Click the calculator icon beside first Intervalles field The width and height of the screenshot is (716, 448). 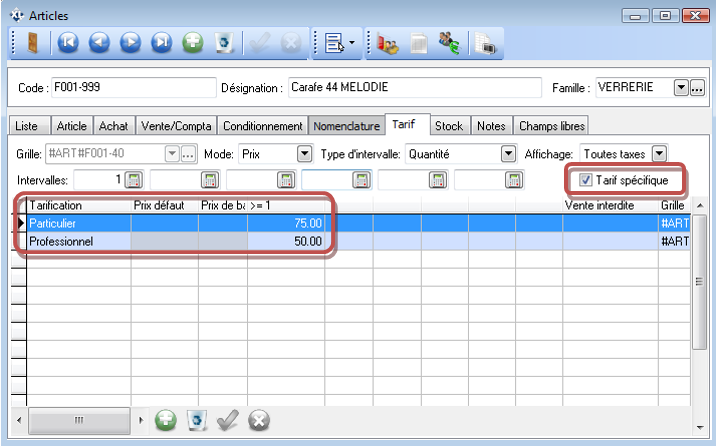pos(134,180)
